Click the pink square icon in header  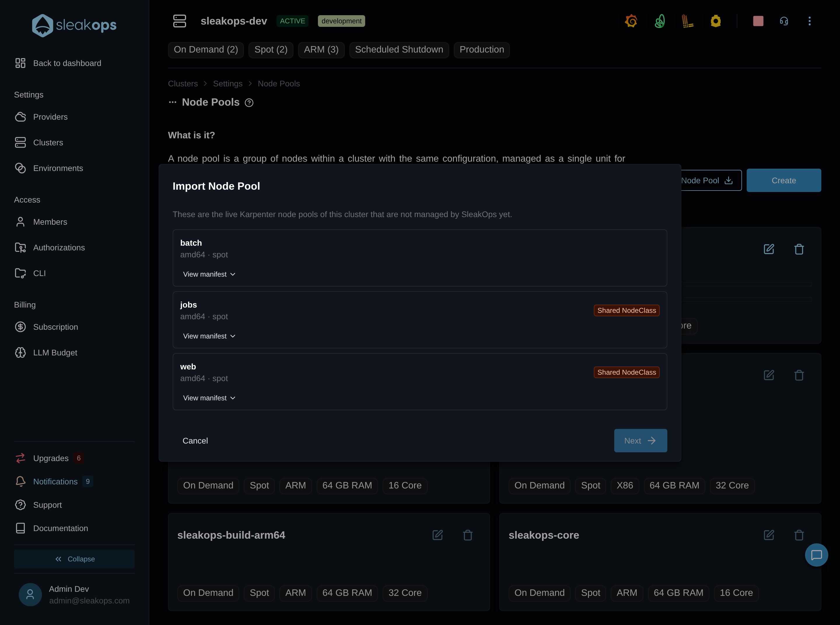pos(758,21)
